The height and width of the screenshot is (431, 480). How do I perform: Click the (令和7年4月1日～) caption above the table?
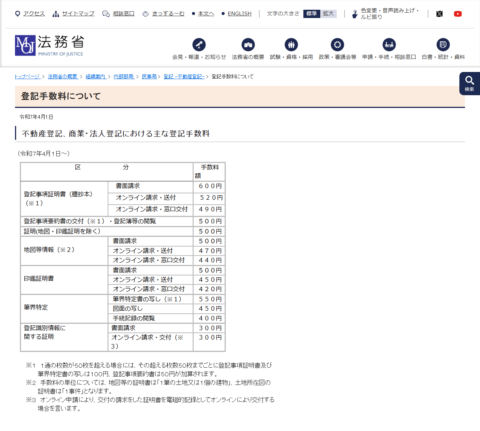pos(44,153)
